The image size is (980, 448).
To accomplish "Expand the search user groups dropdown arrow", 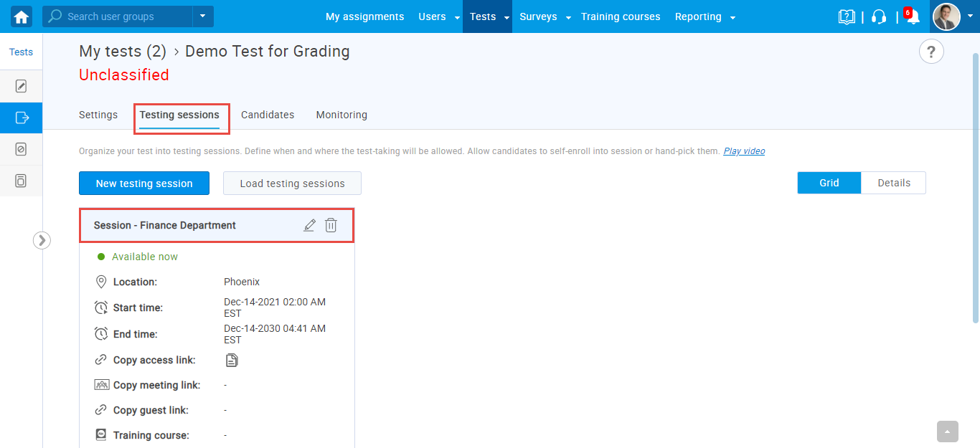I will click(x=202, y=16).
